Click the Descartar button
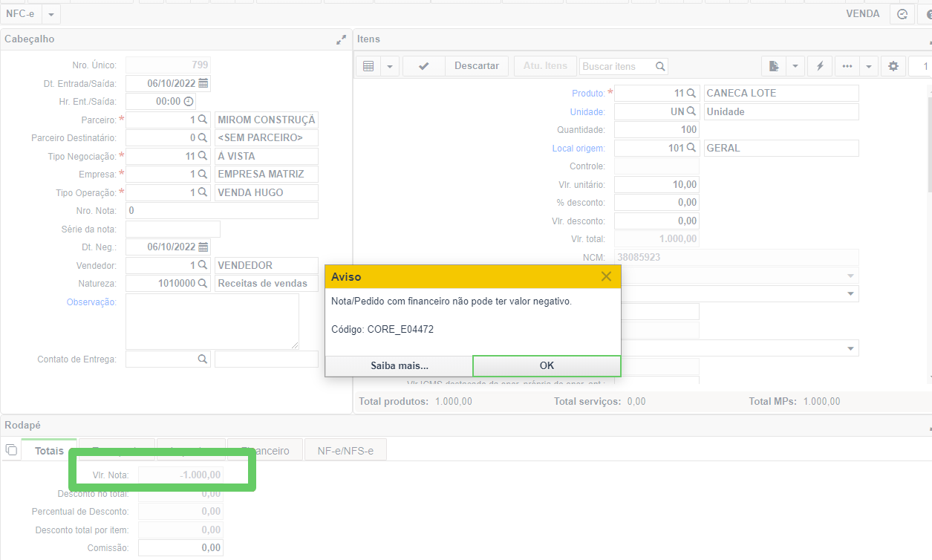This screenshot has height=560, width=932. click(x=477, y=66)
